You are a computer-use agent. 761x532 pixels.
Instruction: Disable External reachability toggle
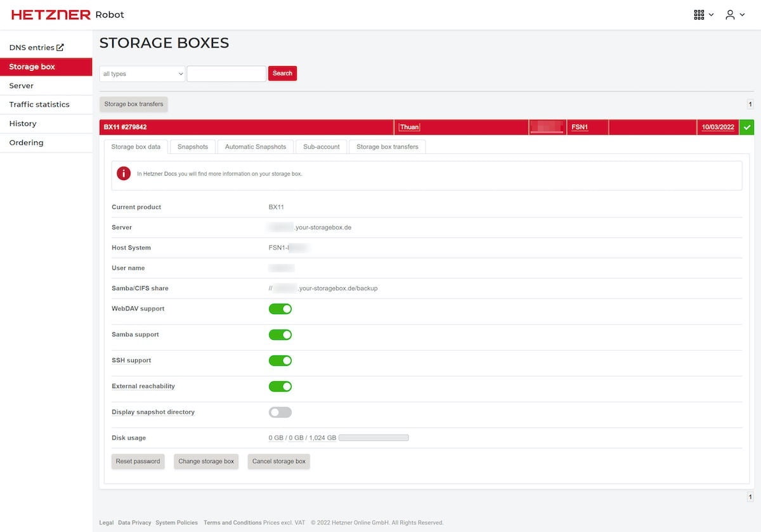[280, 387]
